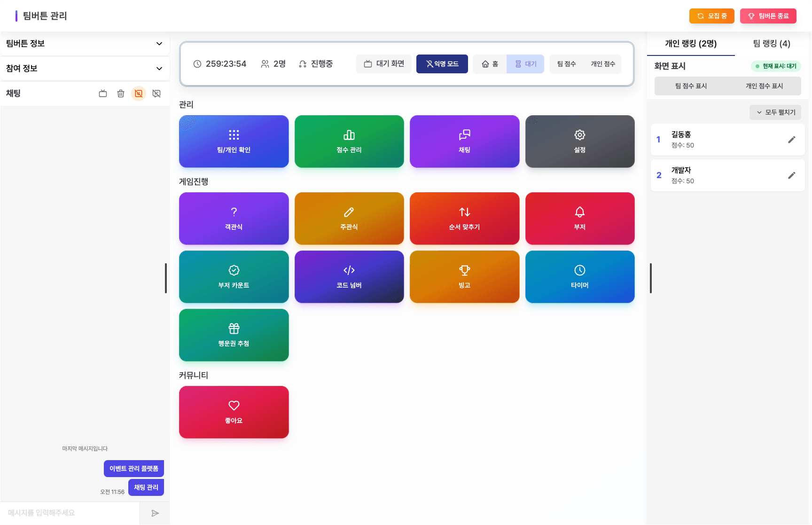Expand the 참여 정보 section
Viewport: 812px width, 525px height.
[85, 69]
